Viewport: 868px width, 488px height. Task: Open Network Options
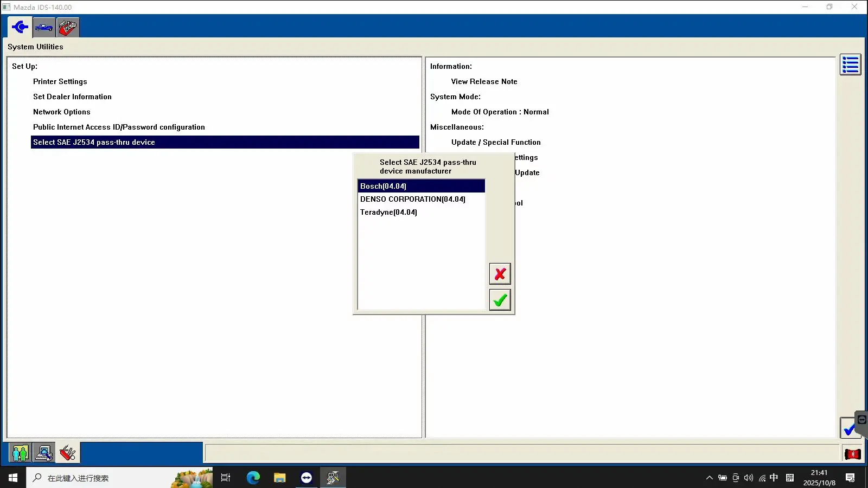tap(61, 112)
